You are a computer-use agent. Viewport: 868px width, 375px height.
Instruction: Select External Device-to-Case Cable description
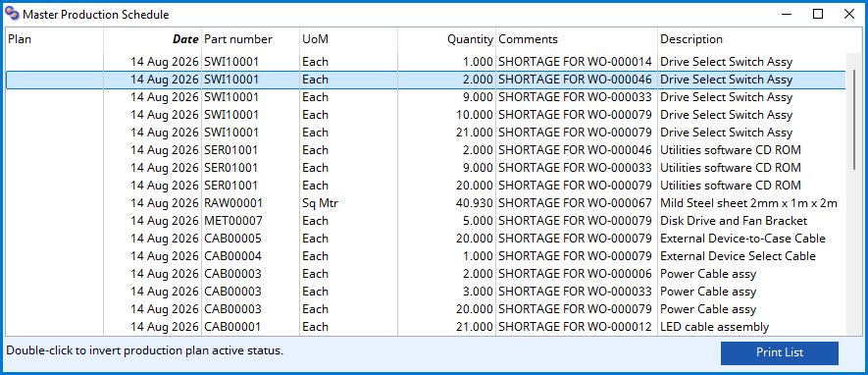click(x=742, y=239)
